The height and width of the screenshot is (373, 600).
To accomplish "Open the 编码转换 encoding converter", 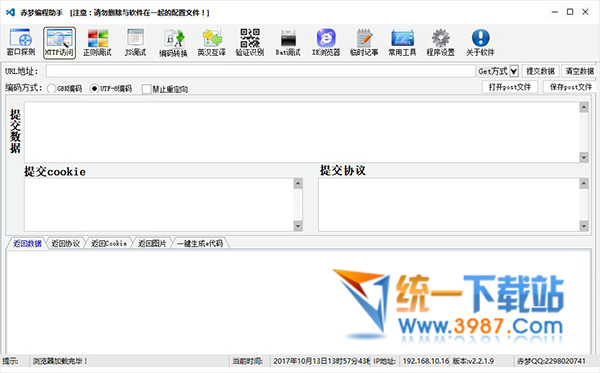I will [x=173, y=42].
